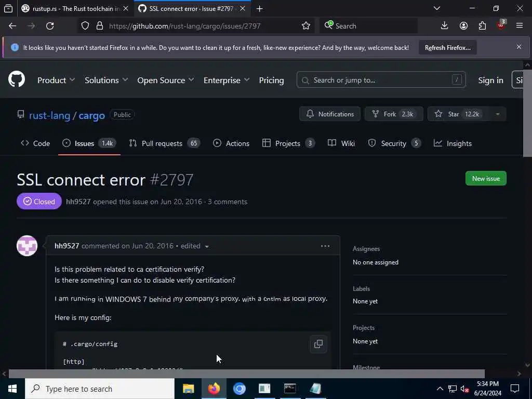
Task: Click the Windows taskbar search box
Action: pyautogui.click(x=99, y=389)
